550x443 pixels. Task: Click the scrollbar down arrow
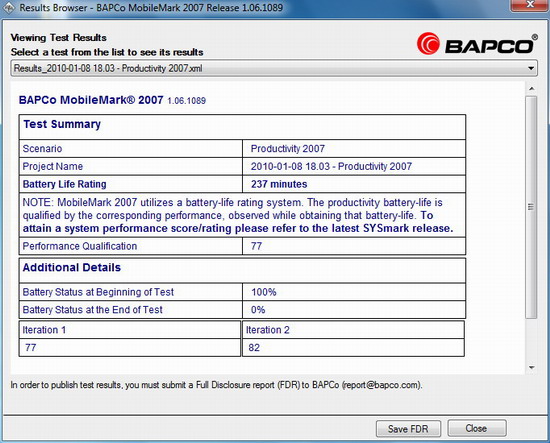(x=532, y=368)
